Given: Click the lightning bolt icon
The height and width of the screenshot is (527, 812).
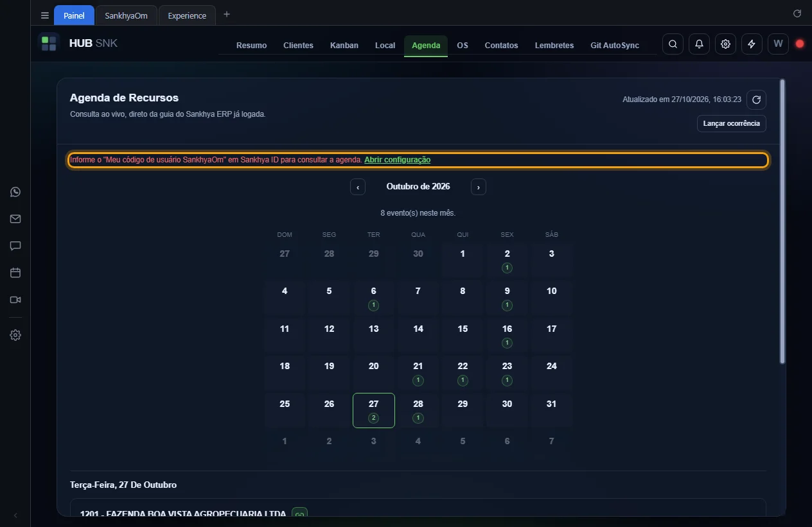Looking at the screenshot, I should (x=752, y=44).
